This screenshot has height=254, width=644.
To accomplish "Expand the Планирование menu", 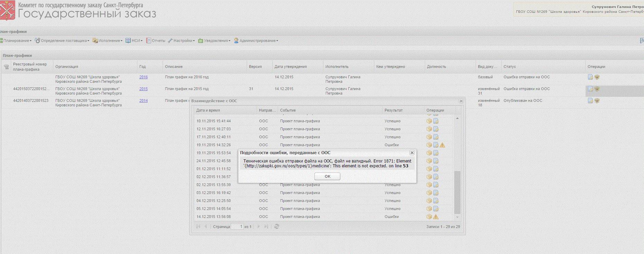I will [17, 41].
